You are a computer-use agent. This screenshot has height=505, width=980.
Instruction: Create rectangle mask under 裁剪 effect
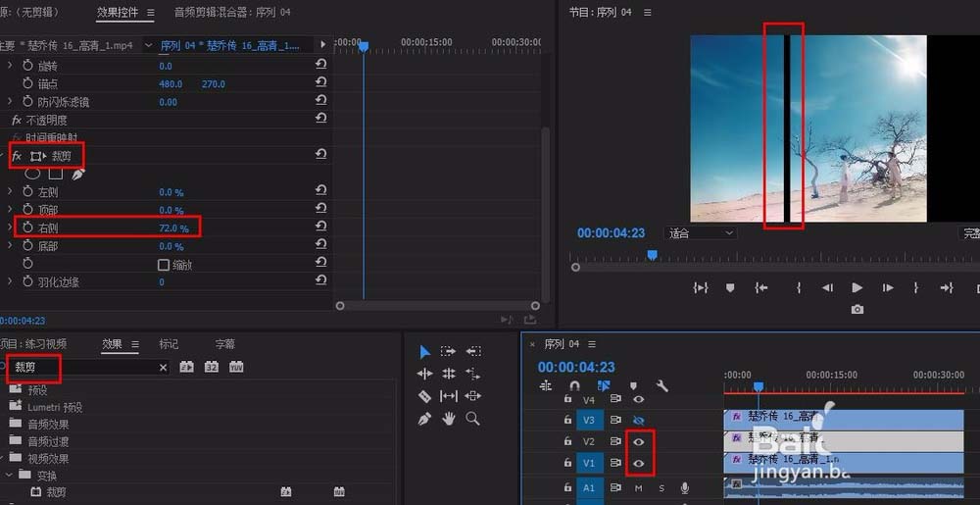click(x=56, y=175)
